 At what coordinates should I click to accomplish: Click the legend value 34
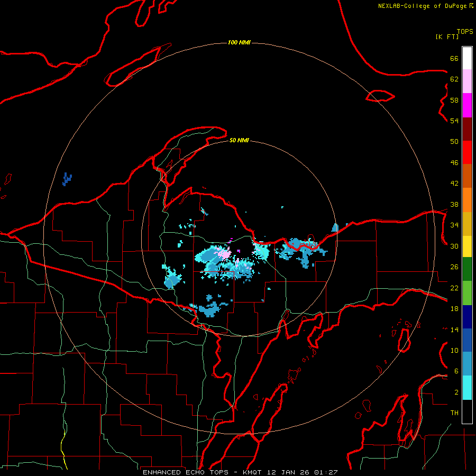[x=454, y=225]
